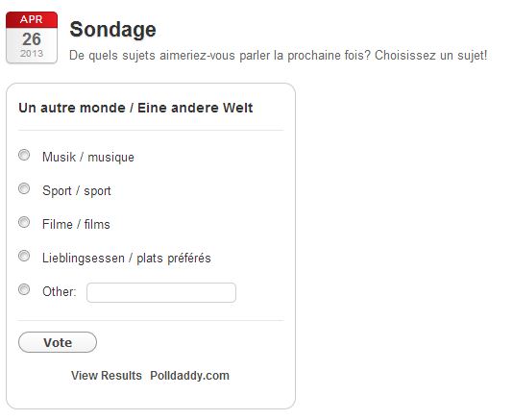Click the Musik / musique answer label
The image size is (513, 420).
(x=88, y=157)
